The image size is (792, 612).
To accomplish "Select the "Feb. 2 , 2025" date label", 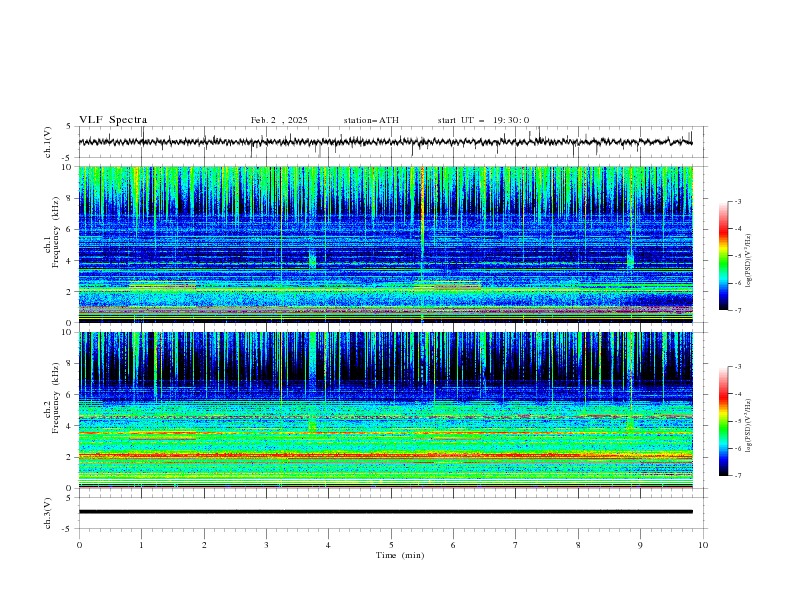I will click(279, 120).
